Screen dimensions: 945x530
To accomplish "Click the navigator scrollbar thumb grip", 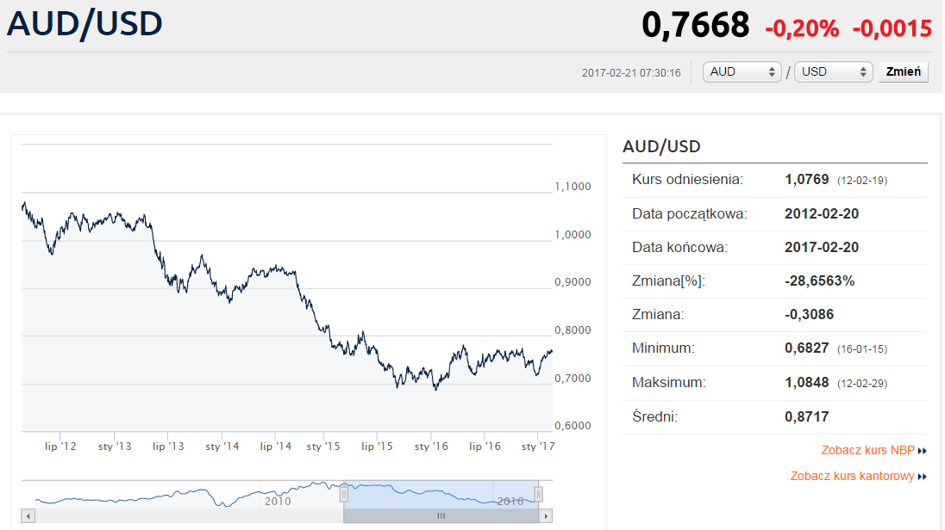I will pos(440,516).
